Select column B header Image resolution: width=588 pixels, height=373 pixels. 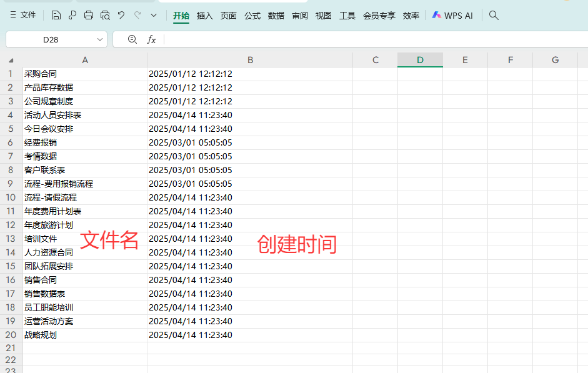pyautogui.click(x=250, y=60)
